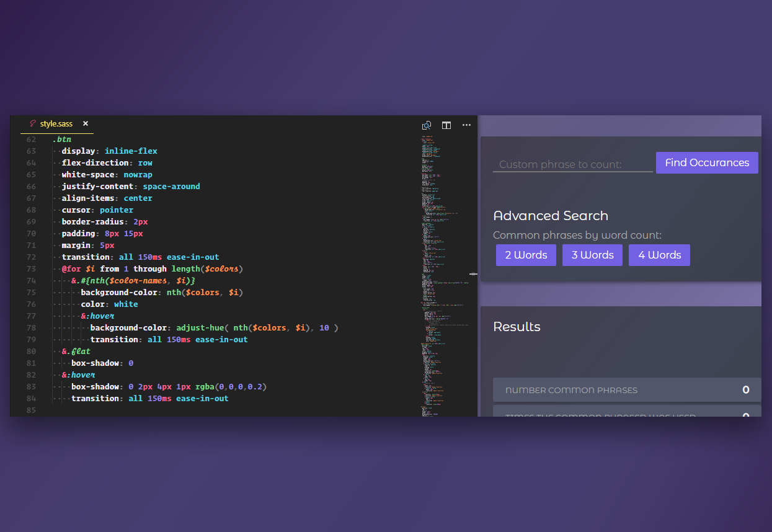Click the Find Occurances button
The height and width of the screenshot is (532, 772).
coord(707,162)
